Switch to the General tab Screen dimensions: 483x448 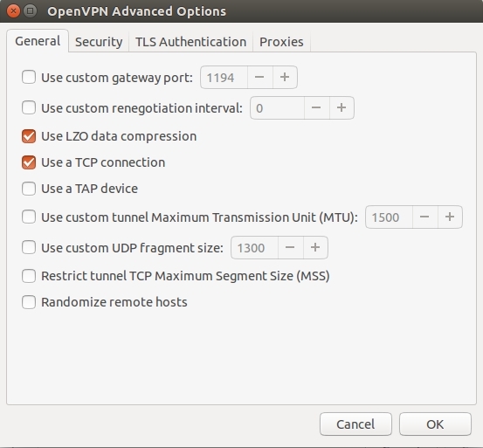[x=38, y=41]
